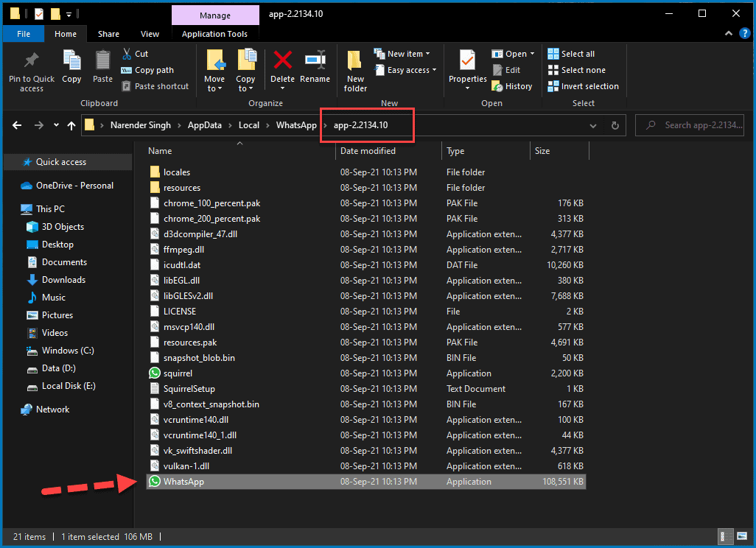756x548 pixels.
Task: Open the New item dropdown
Action: tap(427, 54)
